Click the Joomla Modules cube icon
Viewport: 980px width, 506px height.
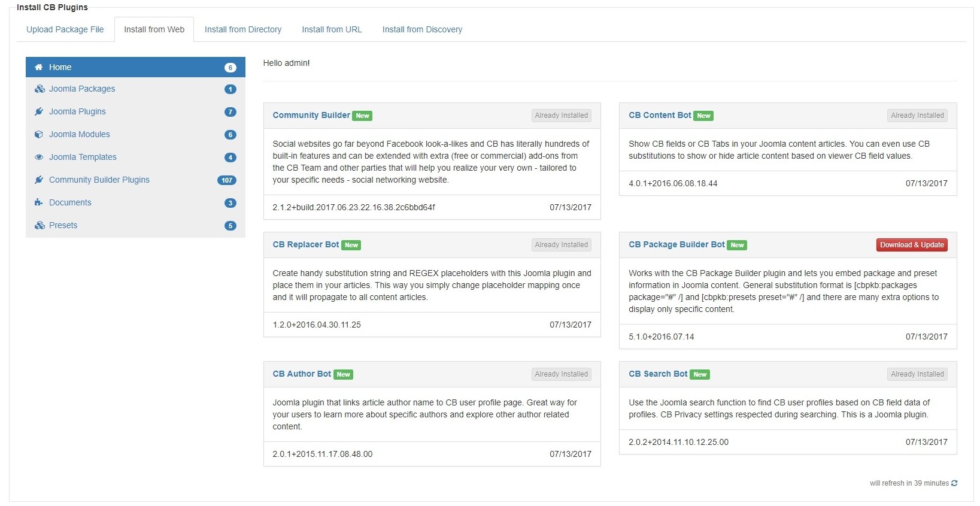click(39, 134)
